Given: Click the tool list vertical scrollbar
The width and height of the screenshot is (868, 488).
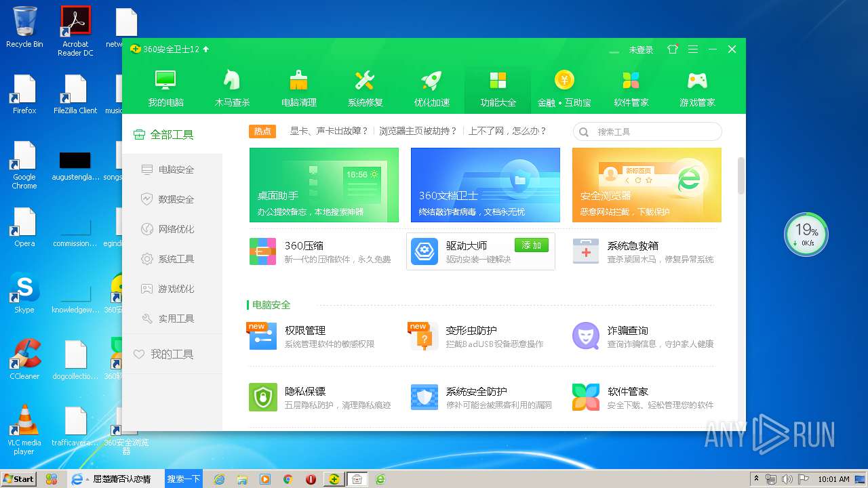Looking at the screenshot, I should (741, 176).
